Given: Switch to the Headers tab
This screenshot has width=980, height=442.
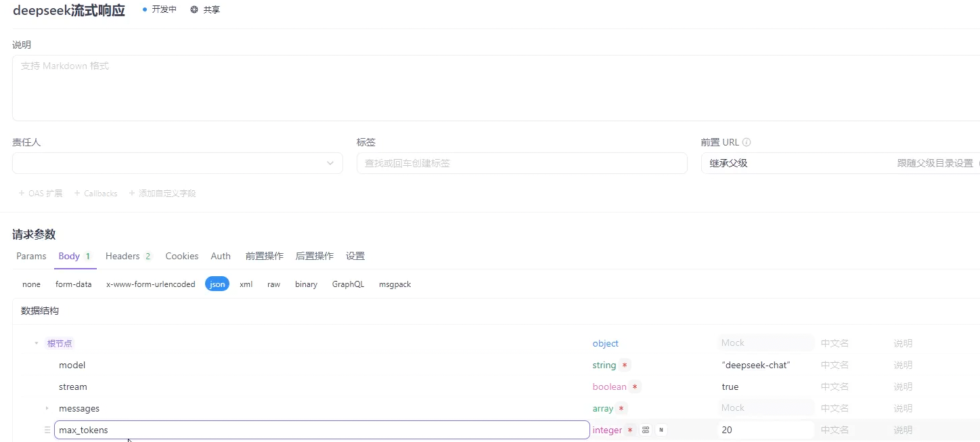Looking at the screenshot, I should point(128,256).
